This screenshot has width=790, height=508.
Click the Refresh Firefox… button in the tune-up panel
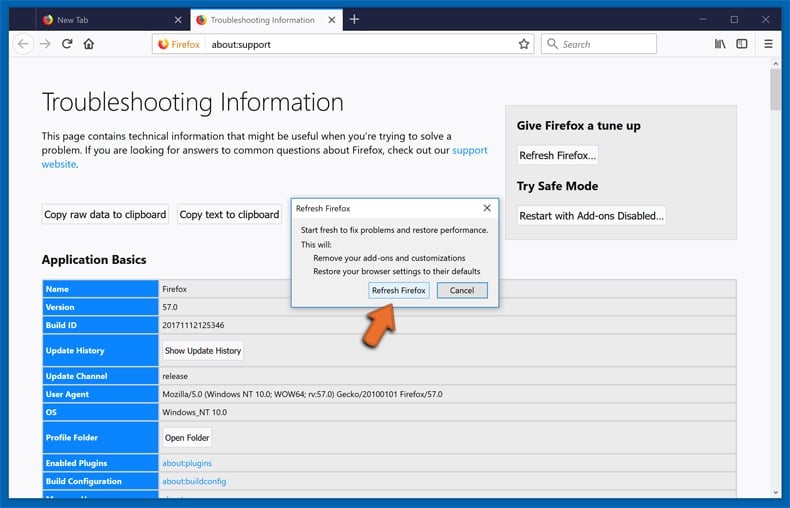point(558,155)
